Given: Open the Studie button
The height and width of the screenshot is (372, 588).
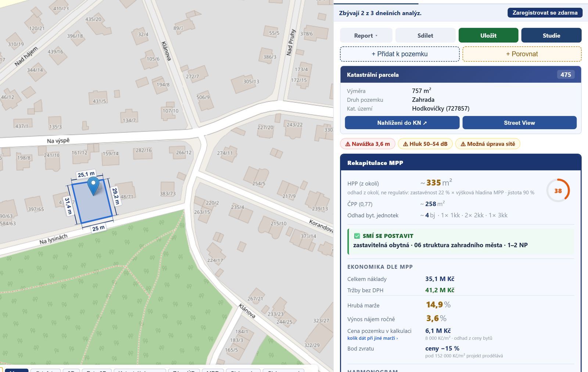Looking at the screenshot, I should pyautogui.click(x=551, y=36).
